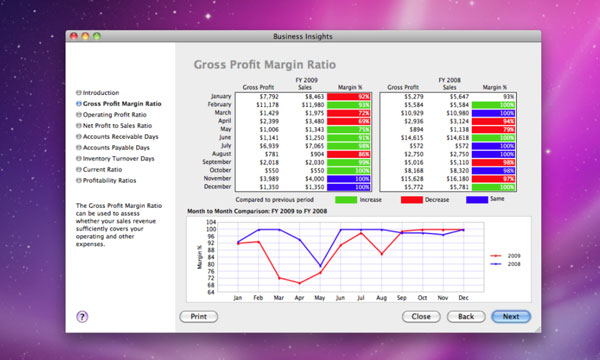Click the 2008 legend entry in chart
This screenshot has height=360, width=600.
pyautogui.click(x=505, y=264)
